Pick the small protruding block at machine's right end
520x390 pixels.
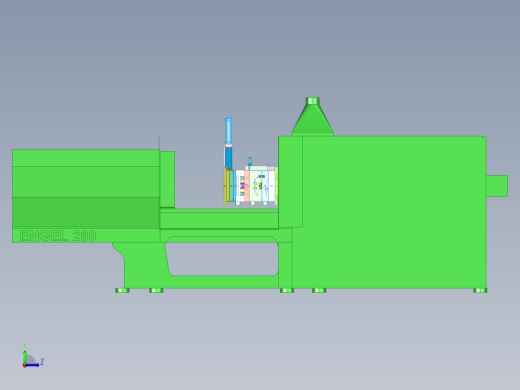pyautogui.click(x=497, y=186)
